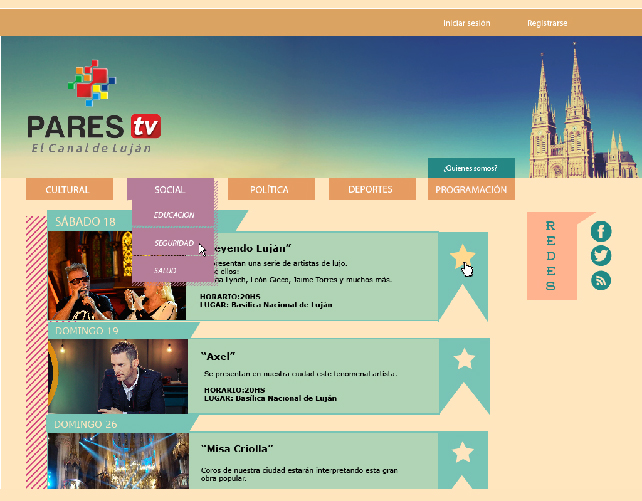Open the Cultural menu section
The image size is (642, 501).
[68, 189]
